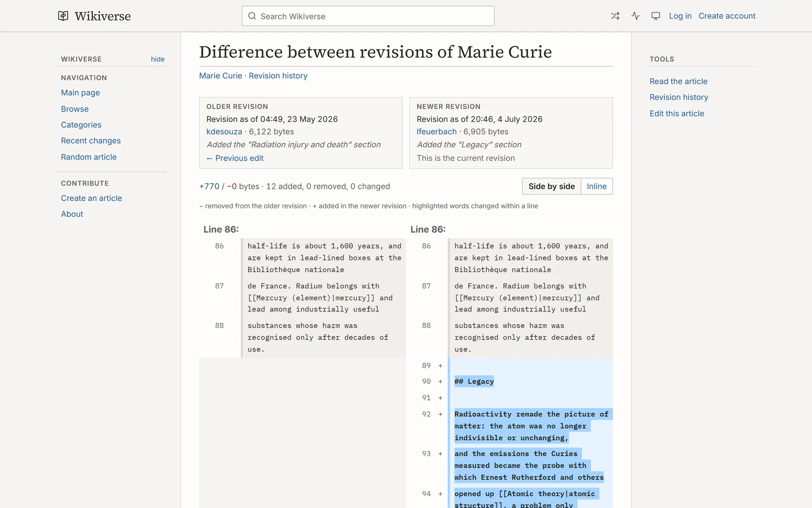Open Categories in navigation
This screenshot has height=508, width=812.
[x=81, y=125]
